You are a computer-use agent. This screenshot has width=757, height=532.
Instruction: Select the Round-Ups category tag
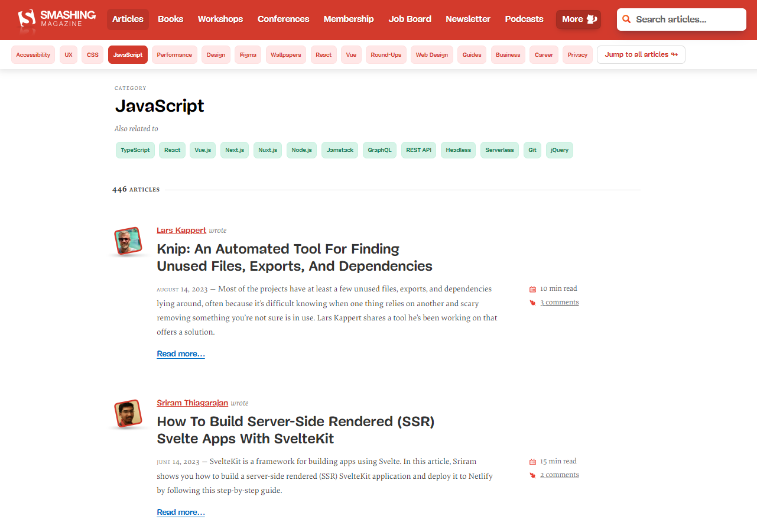coord(386,55)
